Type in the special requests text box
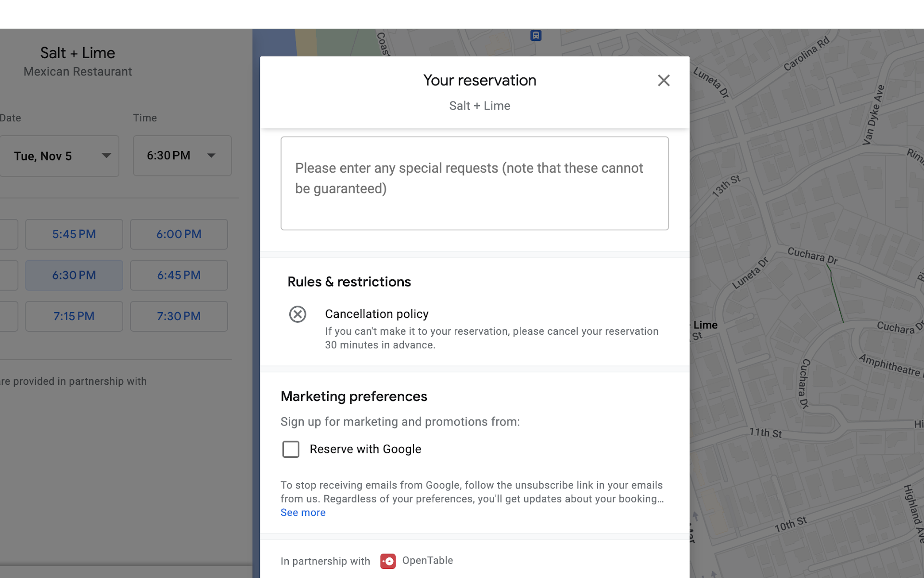The height and width of the screenshot is (578, 924). coord(474,184)
